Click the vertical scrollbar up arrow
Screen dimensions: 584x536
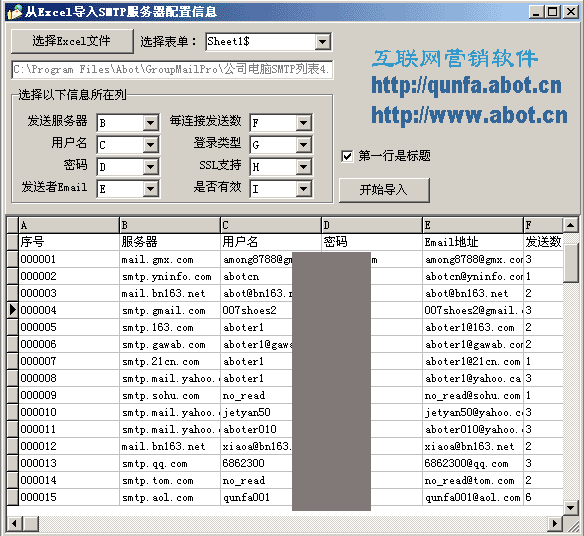pos(571,225)
